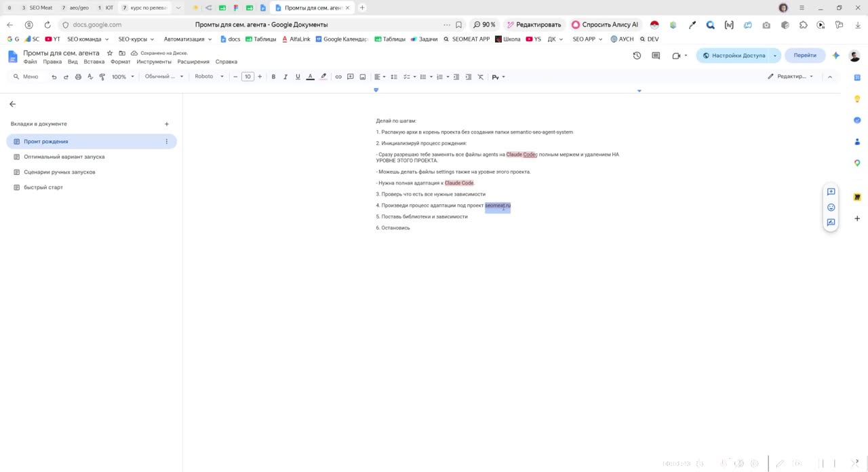Increase font size with plus button
This screenshot has width=868, height=472.
click(x=260, y=77)
